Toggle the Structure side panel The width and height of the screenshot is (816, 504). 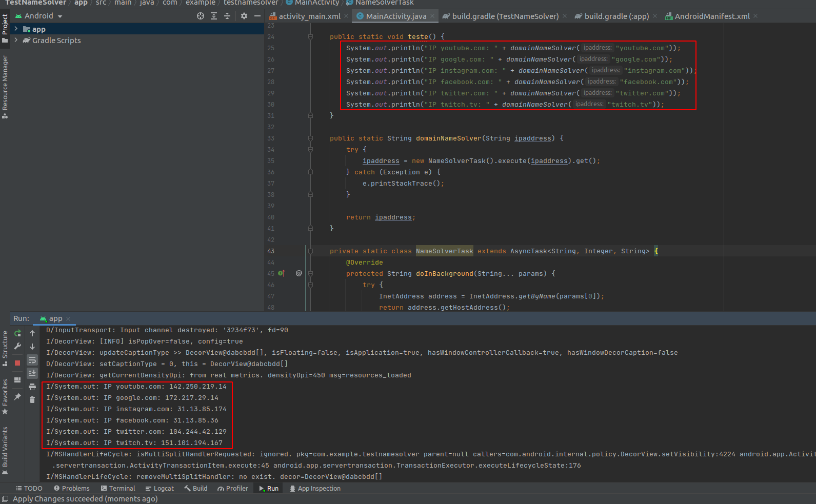[x=5, y=349]
